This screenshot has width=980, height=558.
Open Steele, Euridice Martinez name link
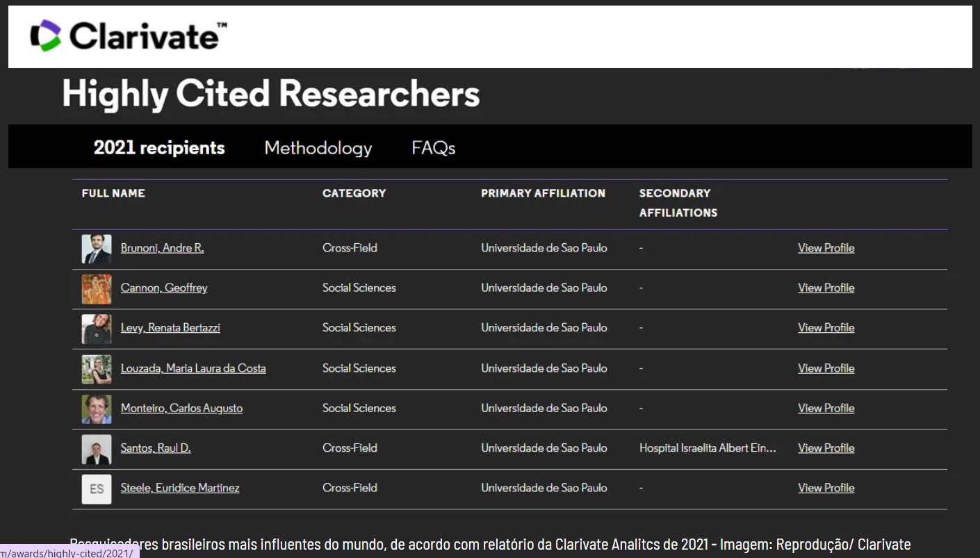(180, 488)
